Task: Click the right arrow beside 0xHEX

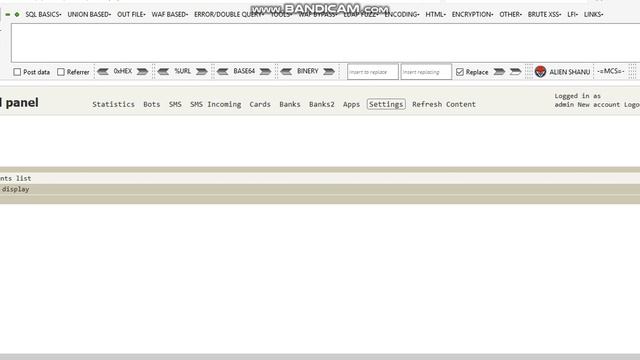Action: coord(142,72)
